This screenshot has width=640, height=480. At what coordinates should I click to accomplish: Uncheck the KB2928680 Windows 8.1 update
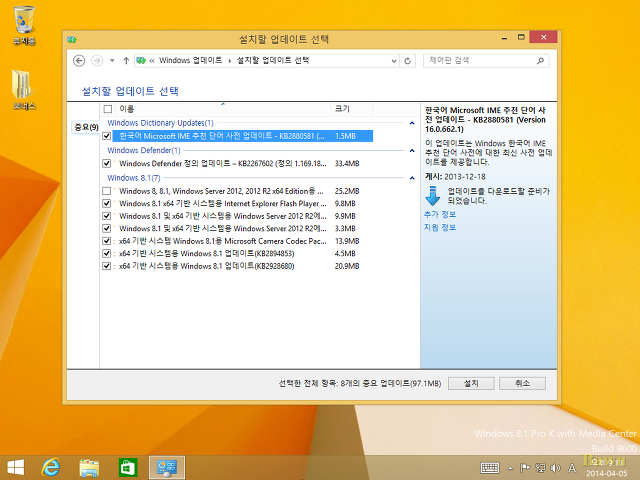click(x=107, y=266)
